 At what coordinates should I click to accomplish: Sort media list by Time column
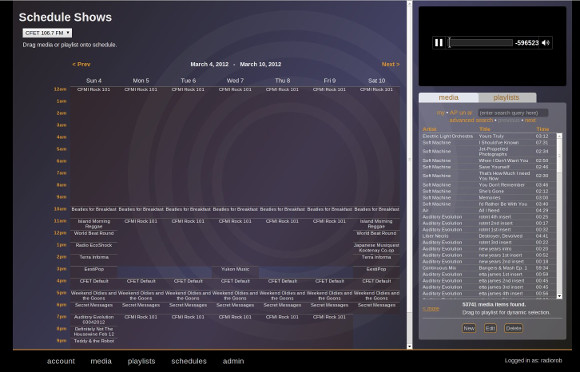coord(543,129)
